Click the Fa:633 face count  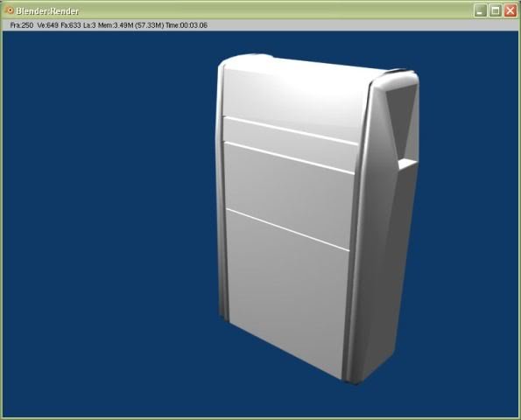pyautogui.click(x=71, y=25)
